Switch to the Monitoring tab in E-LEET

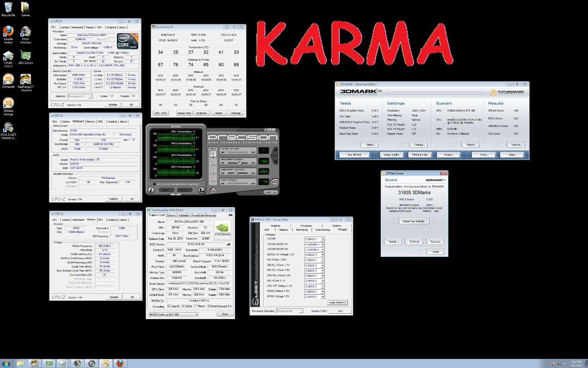[x=302, y=230]
